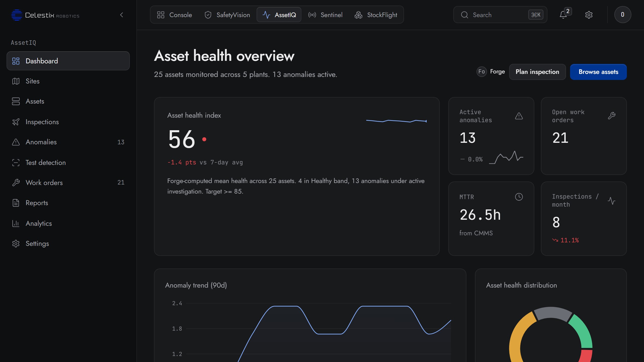Viewport: 644px width, 362px height.
Task: Click the Asset health index sparkline
Action: pos(396,121)
